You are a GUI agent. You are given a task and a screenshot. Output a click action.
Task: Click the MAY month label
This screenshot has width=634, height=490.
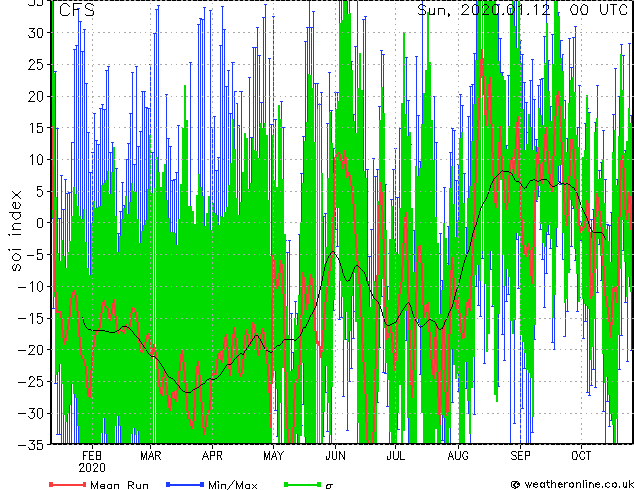tap(273, 456)
